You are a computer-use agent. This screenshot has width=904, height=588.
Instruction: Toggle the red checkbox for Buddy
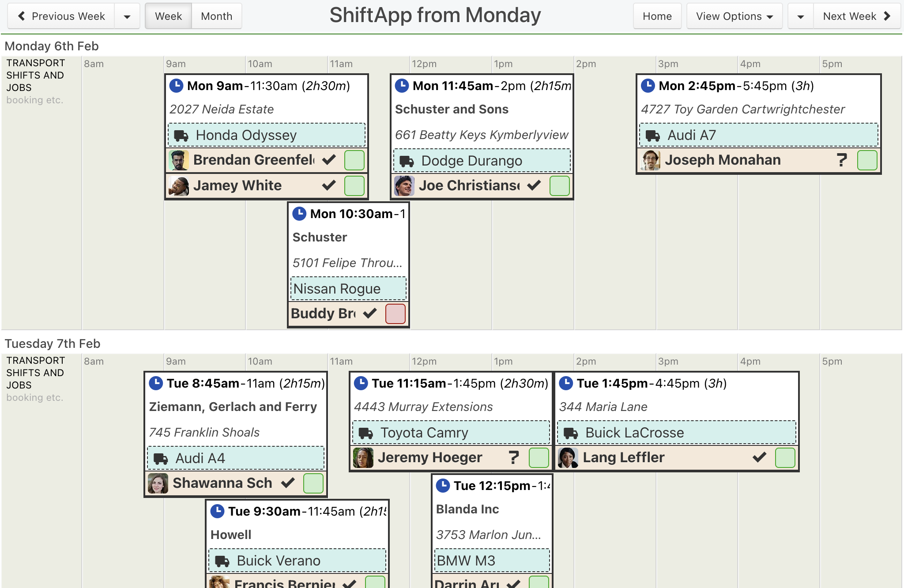395,313
